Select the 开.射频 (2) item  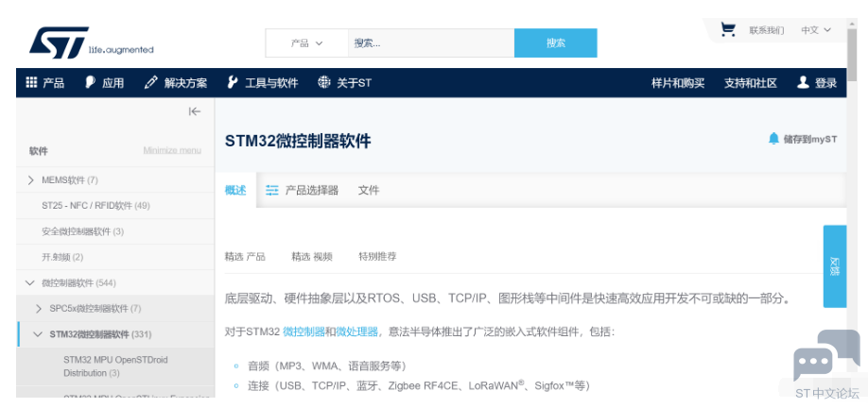click(62, 257)
